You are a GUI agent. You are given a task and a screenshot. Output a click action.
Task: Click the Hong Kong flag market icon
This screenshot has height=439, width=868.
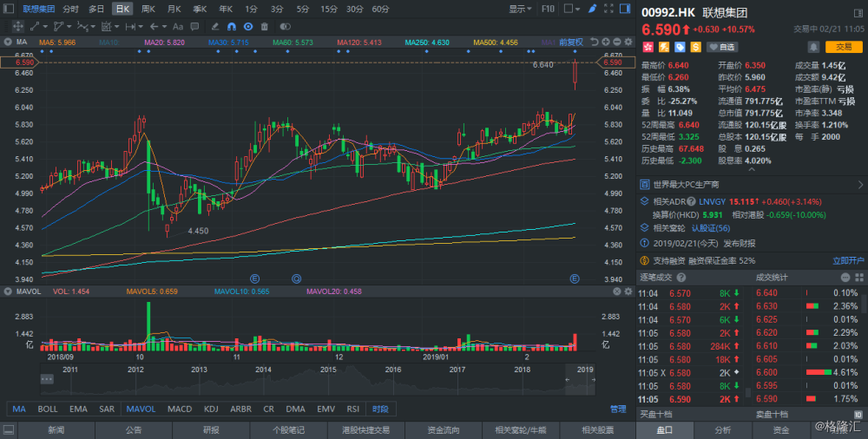tap(648, 47)
